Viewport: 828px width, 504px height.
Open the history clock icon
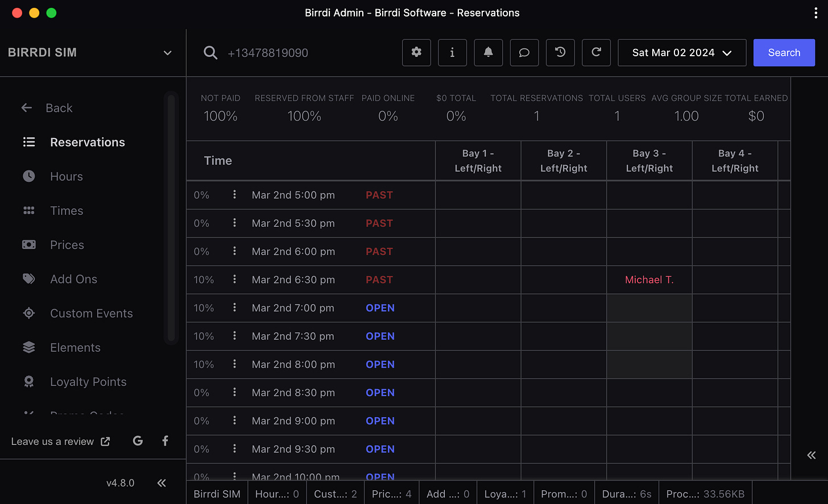pyautogui.click(x=560, y=53)
